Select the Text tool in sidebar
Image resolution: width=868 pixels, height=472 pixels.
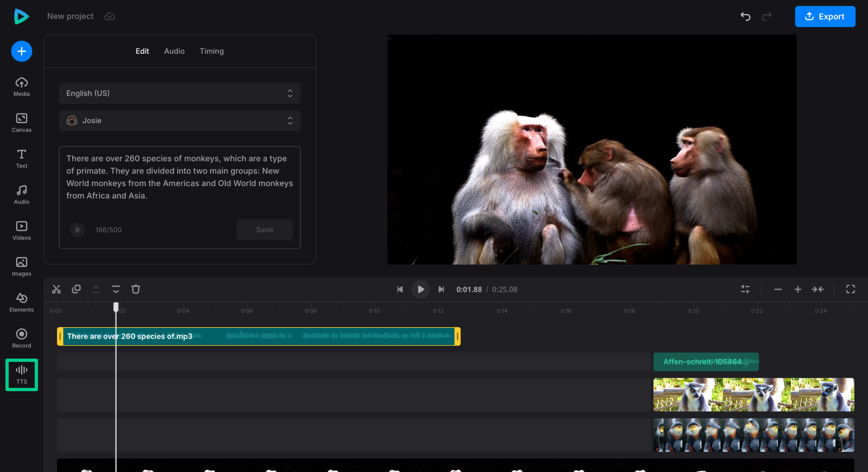click(22, 158)
